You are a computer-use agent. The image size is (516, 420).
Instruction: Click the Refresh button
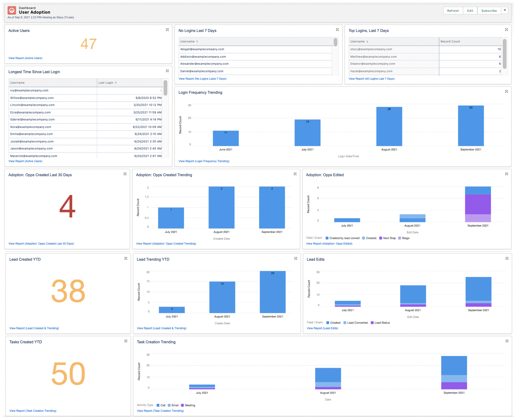453,10
